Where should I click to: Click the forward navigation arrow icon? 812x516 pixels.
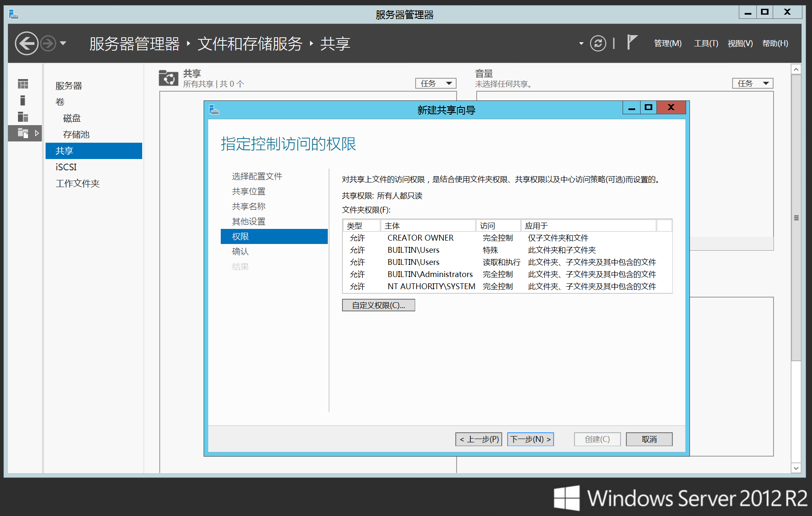coord(49,43)
